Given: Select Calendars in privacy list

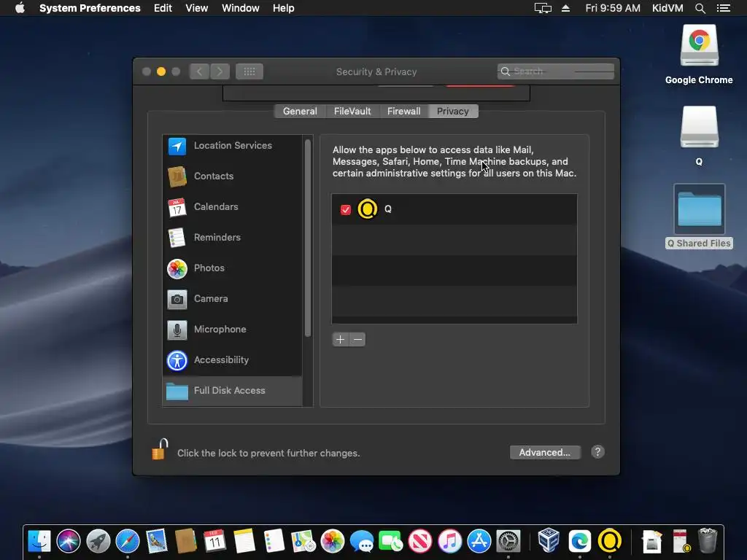Looking at the screenshot, I should click(233, 206).
